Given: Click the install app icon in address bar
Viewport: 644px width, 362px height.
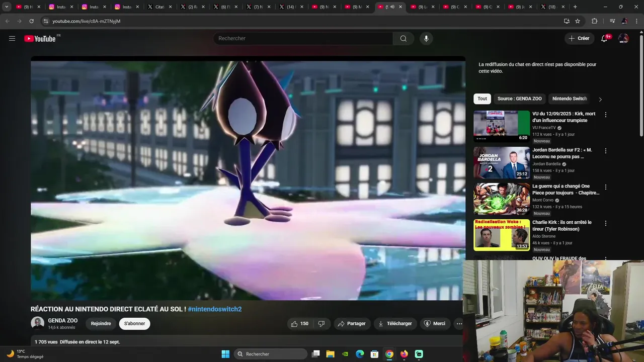Looking at the screenshot, I should pyautogui.click(x=567, y=21).
